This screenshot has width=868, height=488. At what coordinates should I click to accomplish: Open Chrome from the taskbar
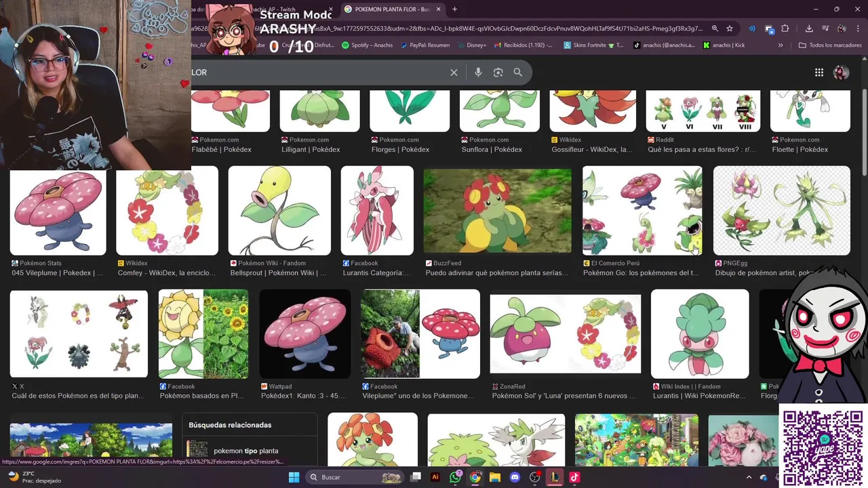[475, 477]
